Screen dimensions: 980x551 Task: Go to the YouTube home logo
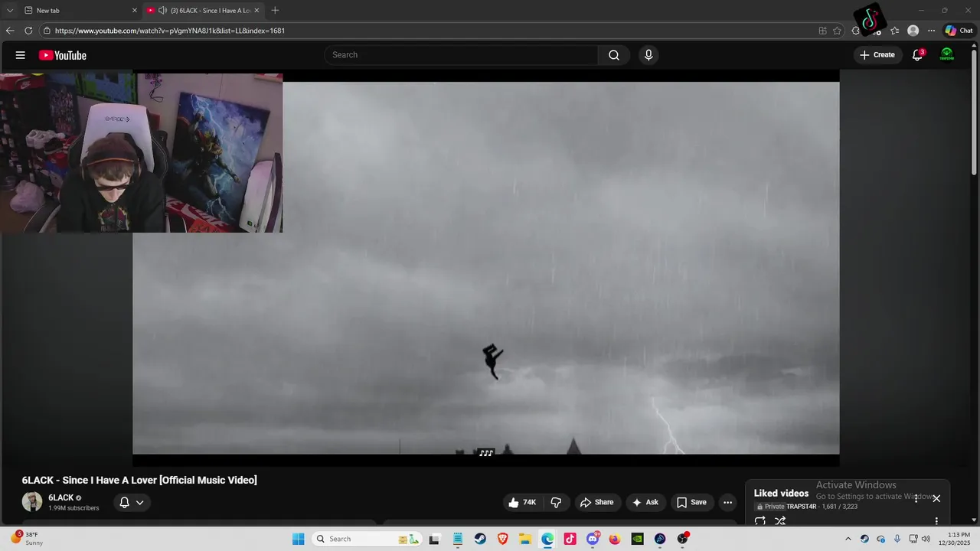[x=63, y=55]
